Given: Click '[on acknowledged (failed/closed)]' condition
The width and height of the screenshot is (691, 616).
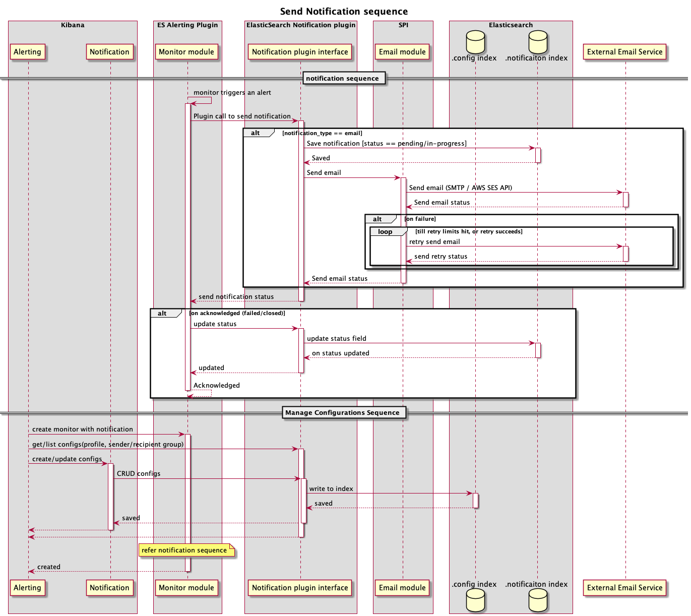Looking at the screenshot, I should pos(237,313).
